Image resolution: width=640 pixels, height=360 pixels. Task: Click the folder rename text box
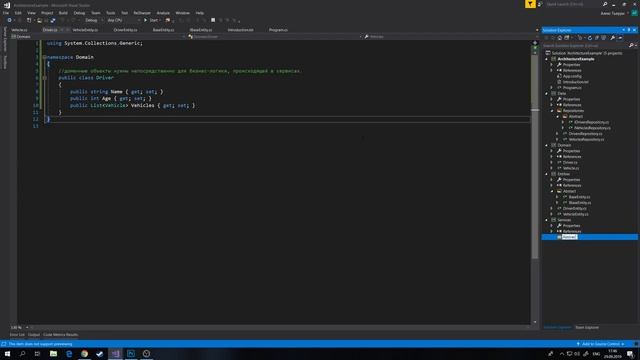pyautogui.click(x=569, y=237)
